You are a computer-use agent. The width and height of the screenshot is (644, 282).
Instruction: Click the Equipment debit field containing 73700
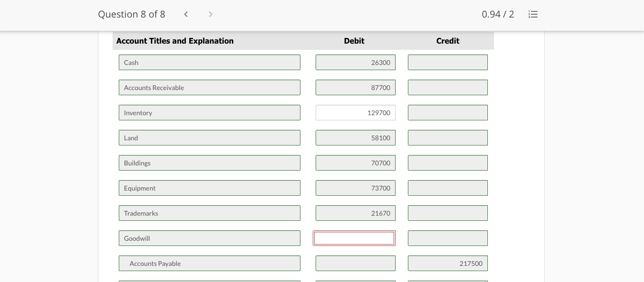[x=355, y=188]
